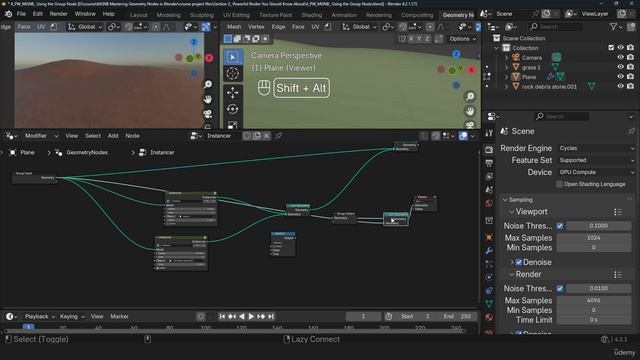Select the Move tool in camera viewport
Viewport: 640px width, 360px height.
pos(233,93)
